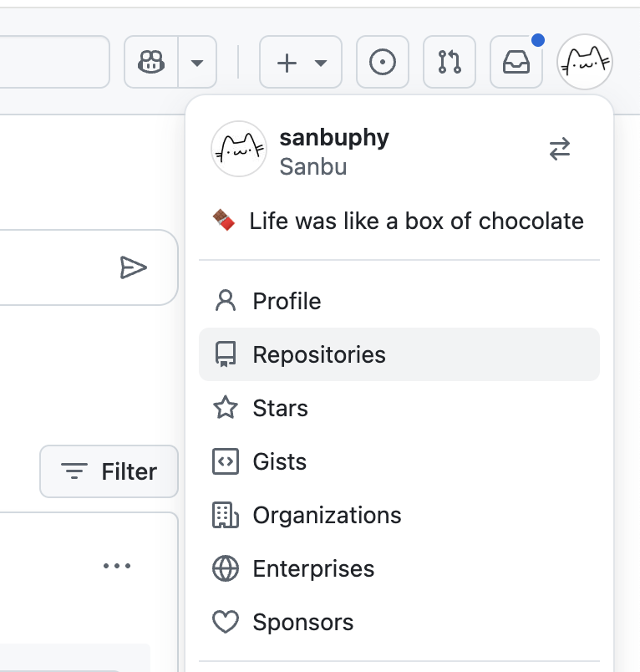Click the sanbuphy avatar in menu
640x672 pixels.
coord(239,149)
